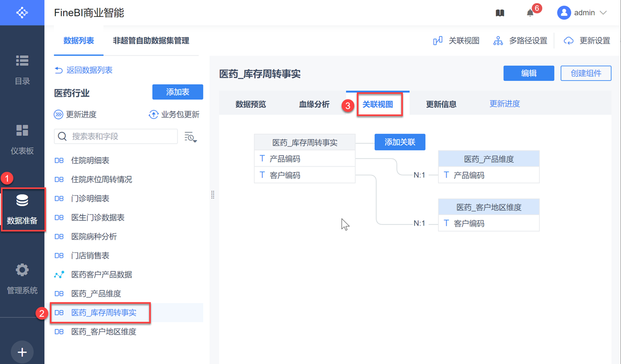This screenshot has width=621, height=364.
Task: Switch to 非超管自助数据集管理 tab
Action: pyautogui.click(x=151, y=40)
